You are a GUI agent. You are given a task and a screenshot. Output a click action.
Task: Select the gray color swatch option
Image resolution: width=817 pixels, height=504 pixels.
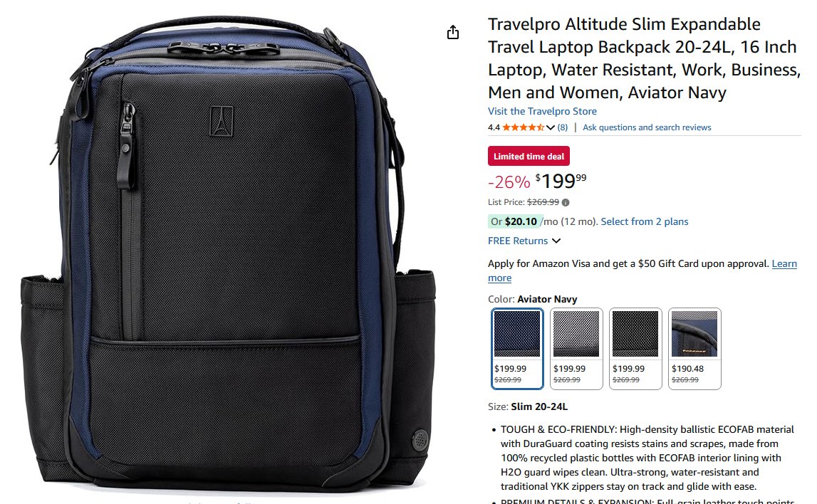(x=576, y=348)
